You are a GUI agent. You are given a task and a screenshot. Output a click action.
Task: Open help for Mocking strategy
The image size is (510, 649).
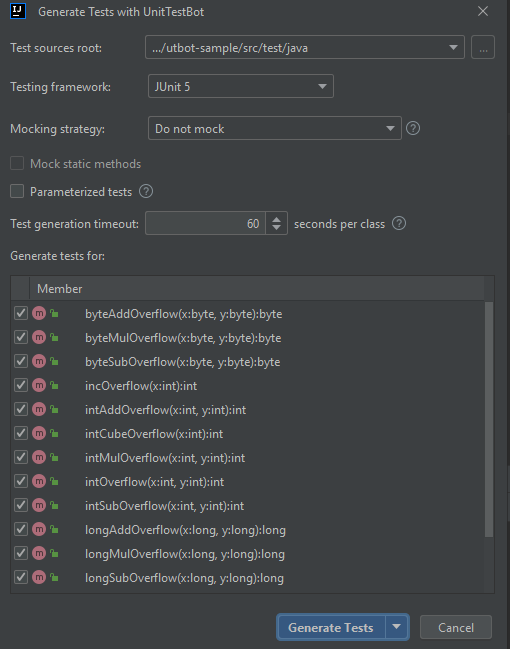pos(413,128)
